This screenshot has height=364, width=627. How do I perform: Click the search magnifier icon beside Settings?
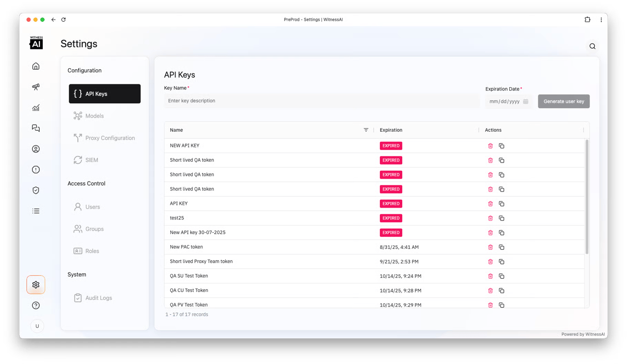click(592, 46)
